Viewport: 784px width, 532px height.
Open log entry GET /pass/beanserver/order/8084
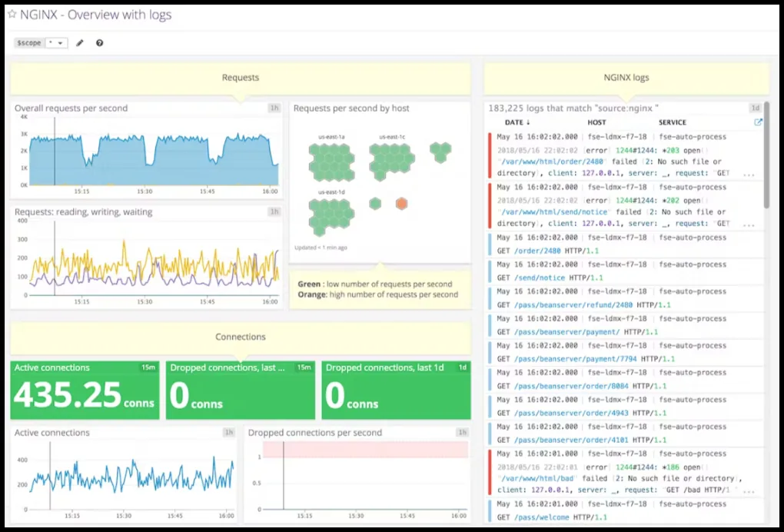click(626, 379)
